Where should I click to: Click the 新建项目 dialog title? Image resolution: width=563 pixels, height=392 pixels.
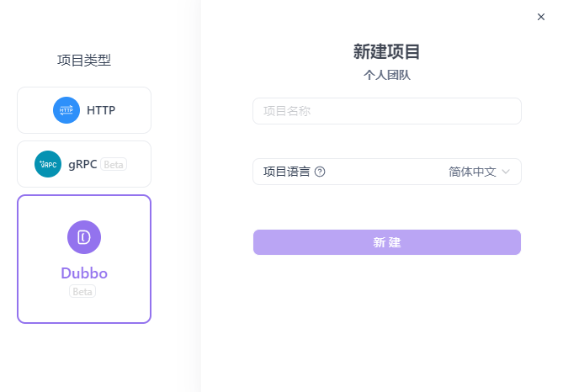(x=387, y=51)
